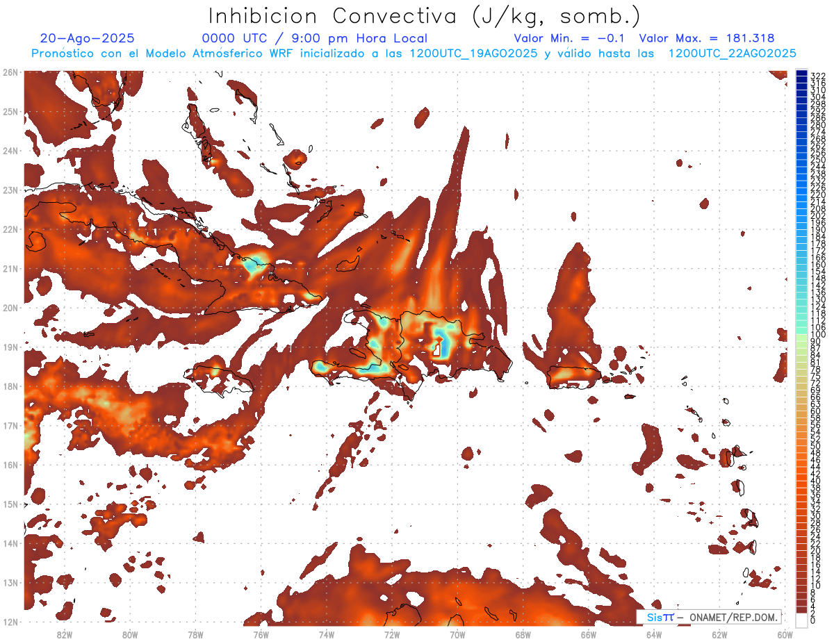
Task: Click the 80W longitude label
Action: point(129,634)
